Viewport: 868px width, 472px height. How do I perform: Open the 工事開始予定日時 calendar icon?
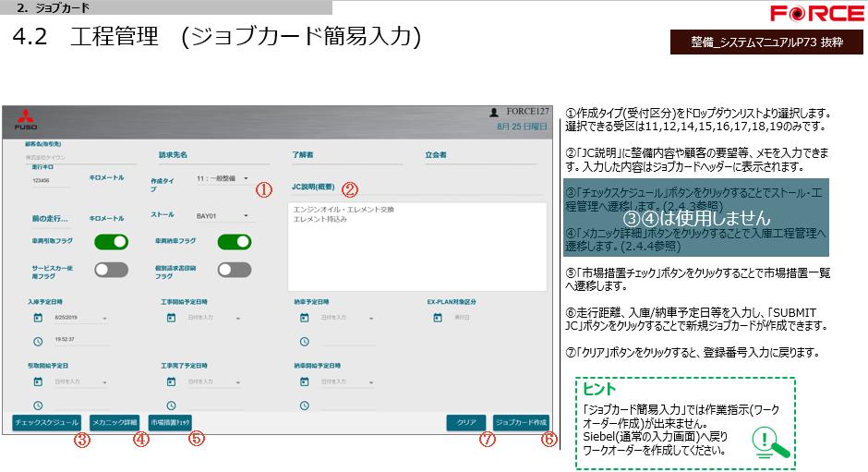pyautogui.click(x=172, y=319)
